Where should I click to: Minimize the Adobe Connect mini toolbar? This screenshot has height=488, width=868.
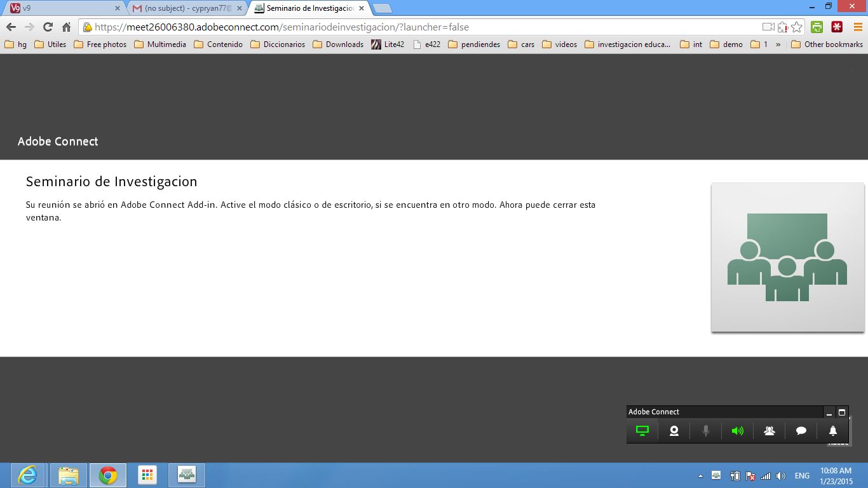pos(829,412)
